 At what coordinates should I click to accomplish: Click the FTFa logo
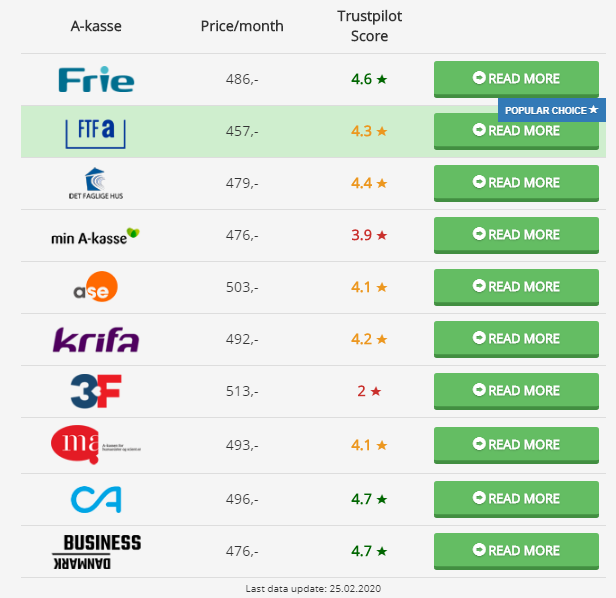pyautogui.click(x=95, y=133)
